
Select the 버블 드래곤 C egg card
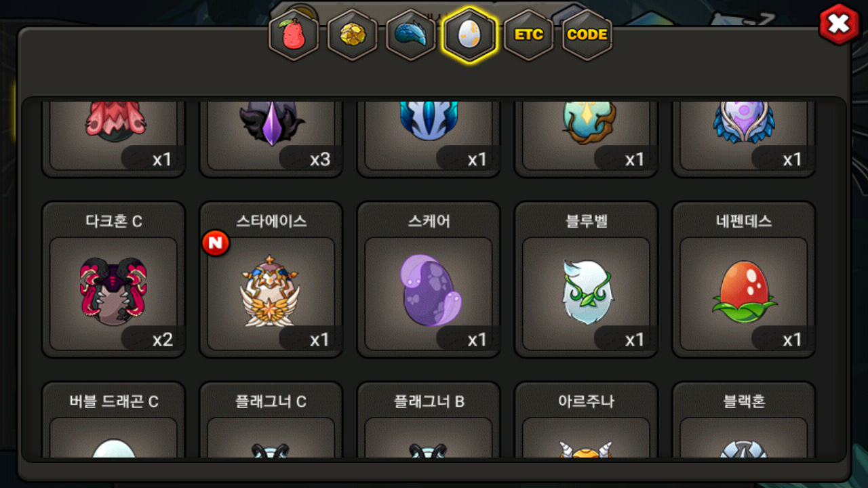[x=113, y=420]
